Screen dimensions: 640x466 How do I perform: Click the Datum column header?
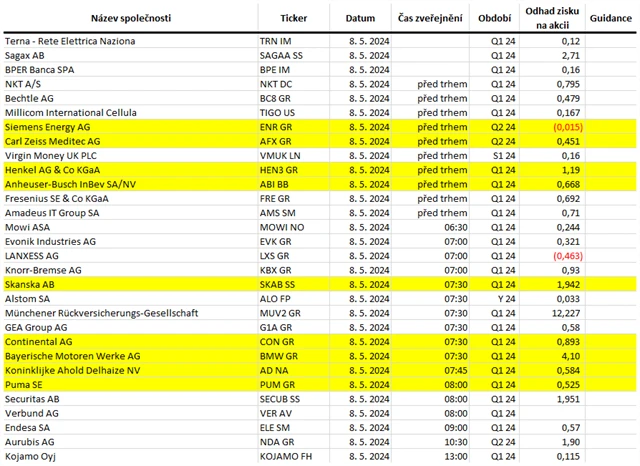coord(360,18)
